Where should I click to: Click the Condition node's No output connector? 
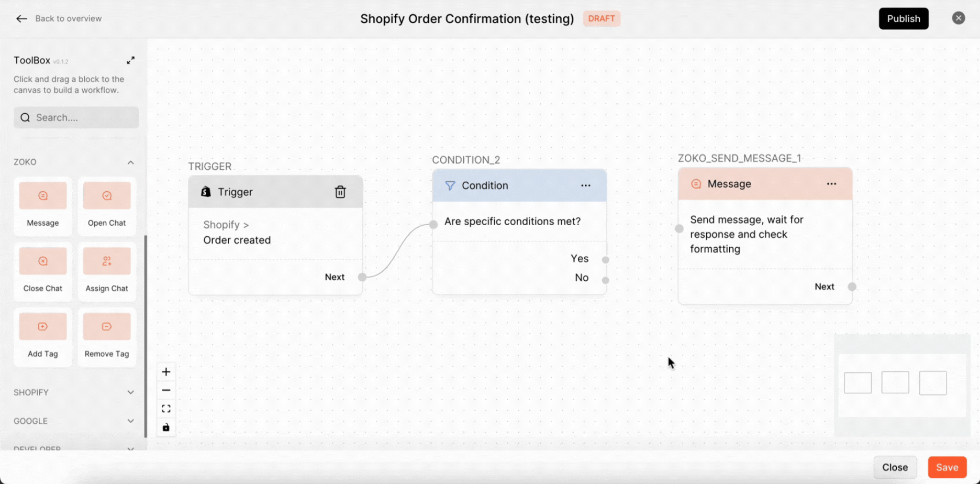click(x=605, y=280)
